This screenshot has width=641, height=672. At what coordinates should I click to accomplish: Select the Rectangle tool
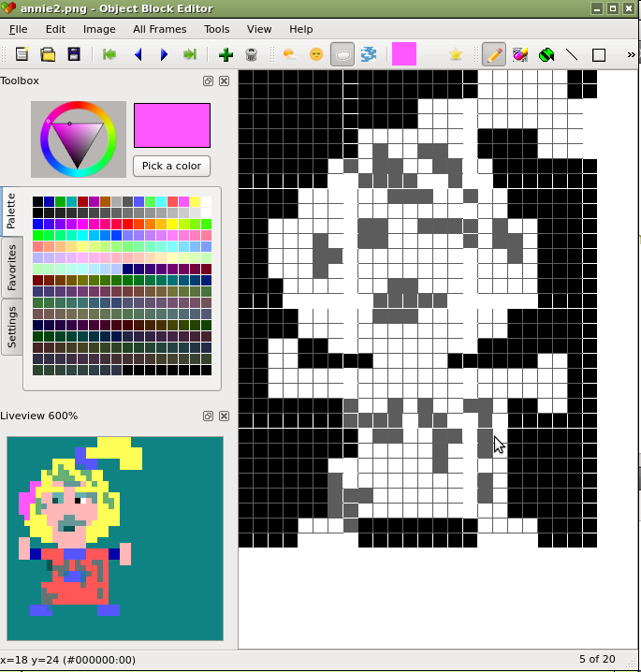[599, 55]
